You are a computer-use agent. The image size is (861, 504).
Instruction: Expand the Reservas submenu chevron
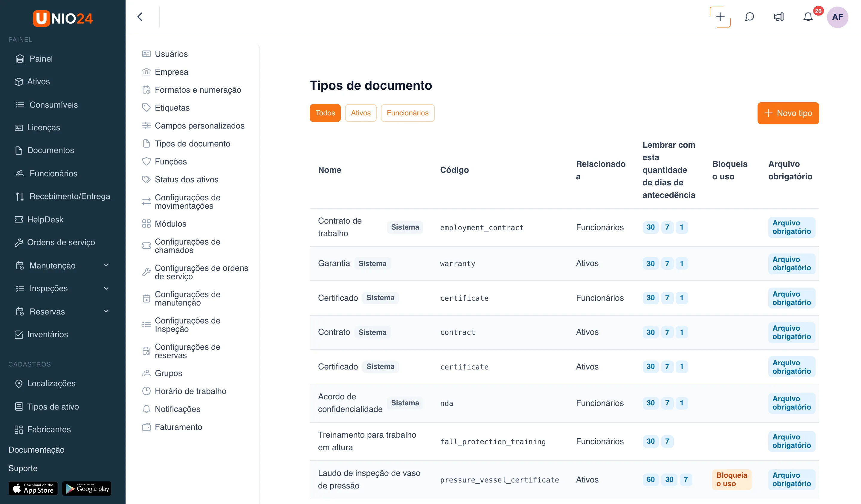pos(106,311)
